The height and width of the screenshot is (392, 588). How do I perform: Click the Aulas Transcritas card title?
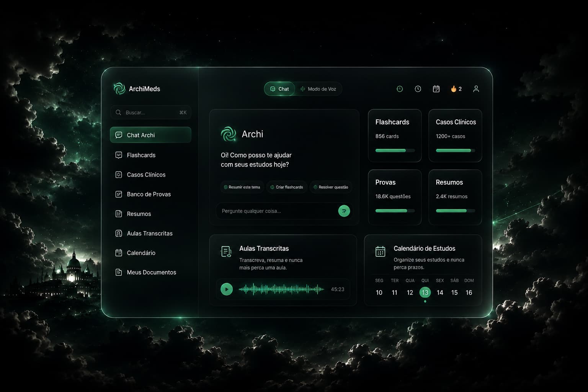[x=264, y=248]
